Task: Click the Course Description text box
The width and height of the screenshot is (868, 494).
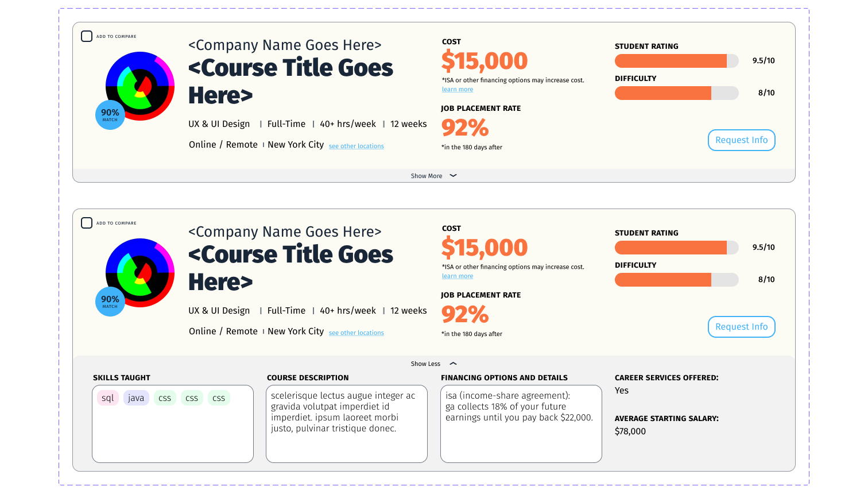Action: point(347,424)
